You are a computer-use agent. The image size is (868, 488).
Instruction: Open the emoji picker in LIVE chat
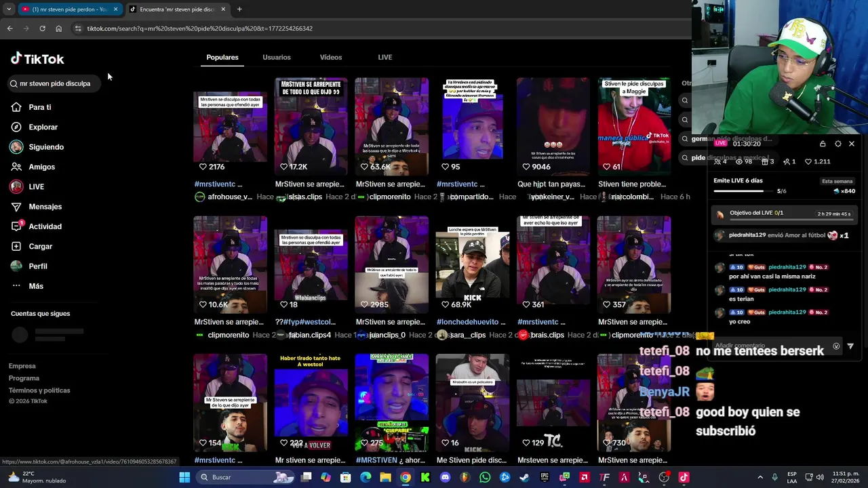(x=836, y=346)
